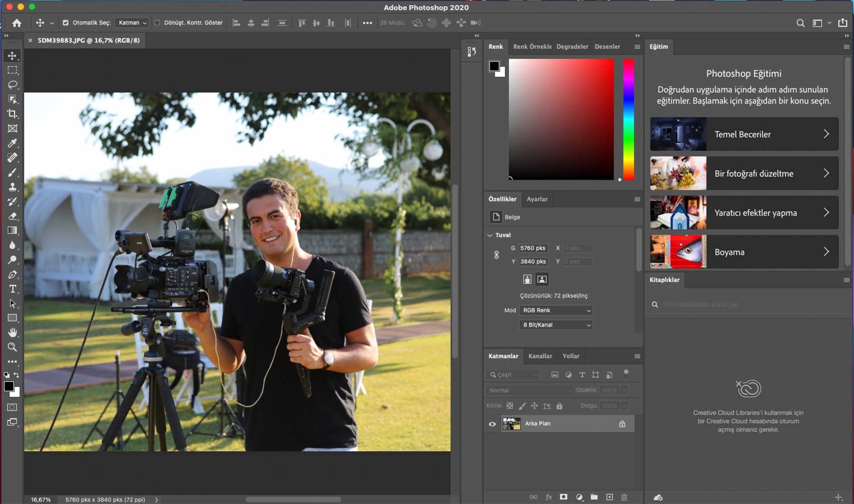
Task: Switch to the Kanallar tab
Action: pos(540,356)
